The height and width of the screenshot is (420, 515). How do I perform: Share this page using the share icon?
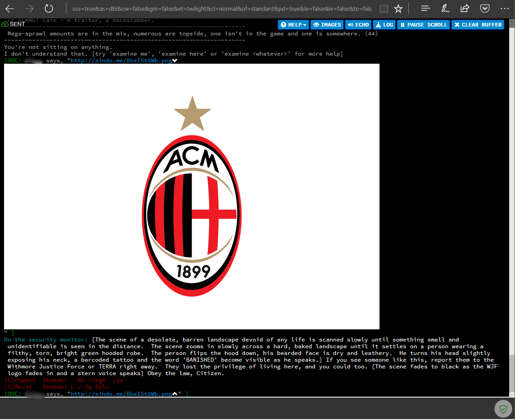click(x=465, y=9)
